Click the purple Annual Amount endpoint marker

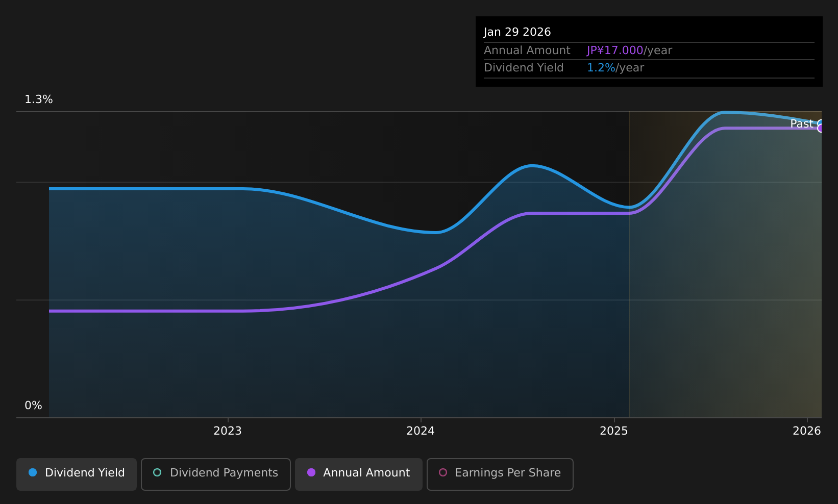point(821,129)
